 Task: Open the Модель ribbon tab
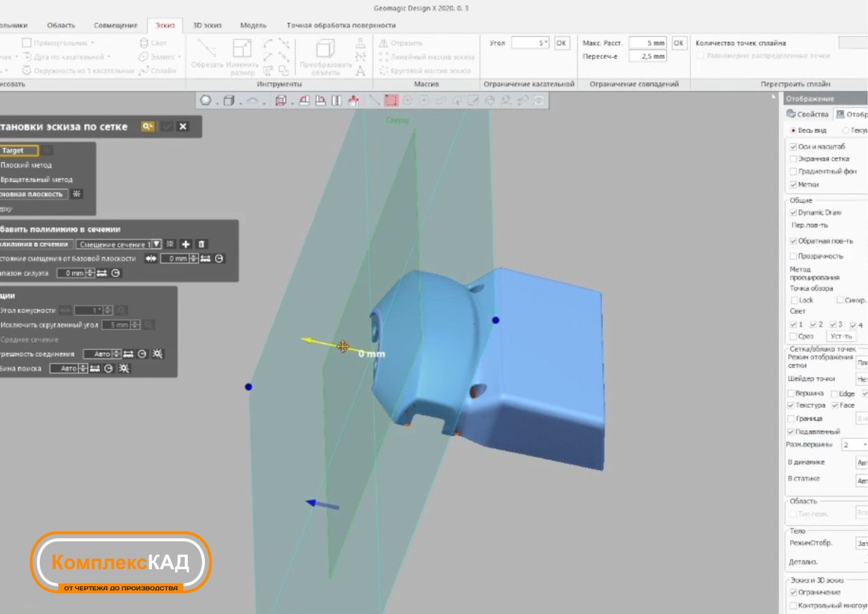[254, 25]
